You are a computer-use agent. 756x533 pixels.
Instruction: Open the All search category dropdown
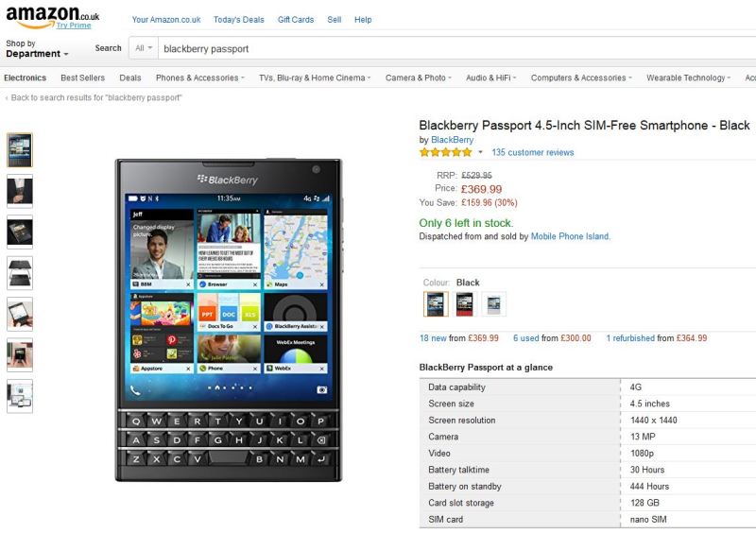pyautogui.click(x=144, y=48)
